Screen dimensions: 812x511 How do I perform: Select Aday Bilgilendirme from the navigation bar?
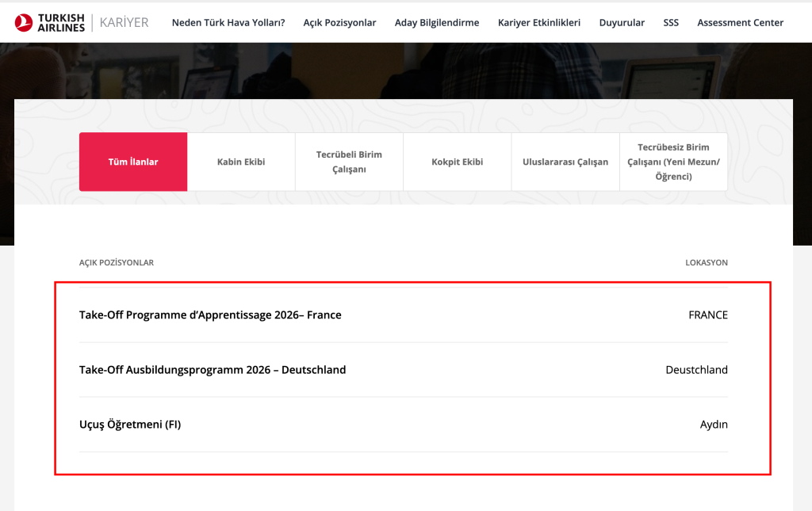pos(437,23)
